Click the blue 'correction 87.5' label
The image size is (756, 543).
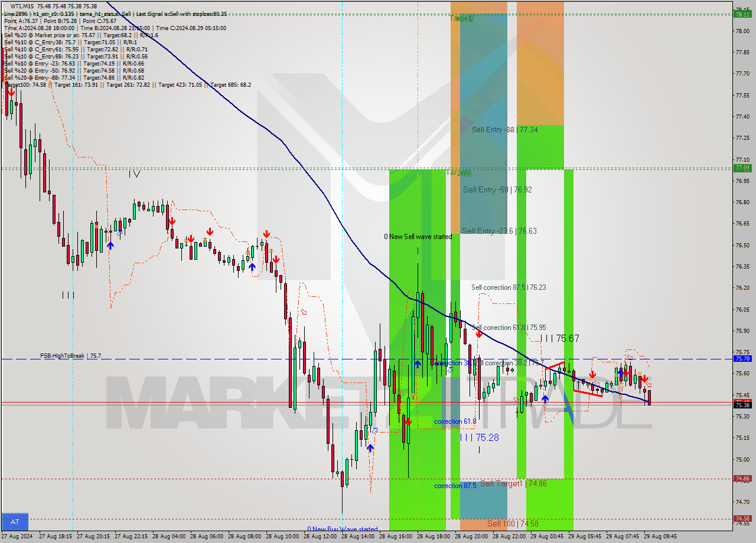click(455, 486)
